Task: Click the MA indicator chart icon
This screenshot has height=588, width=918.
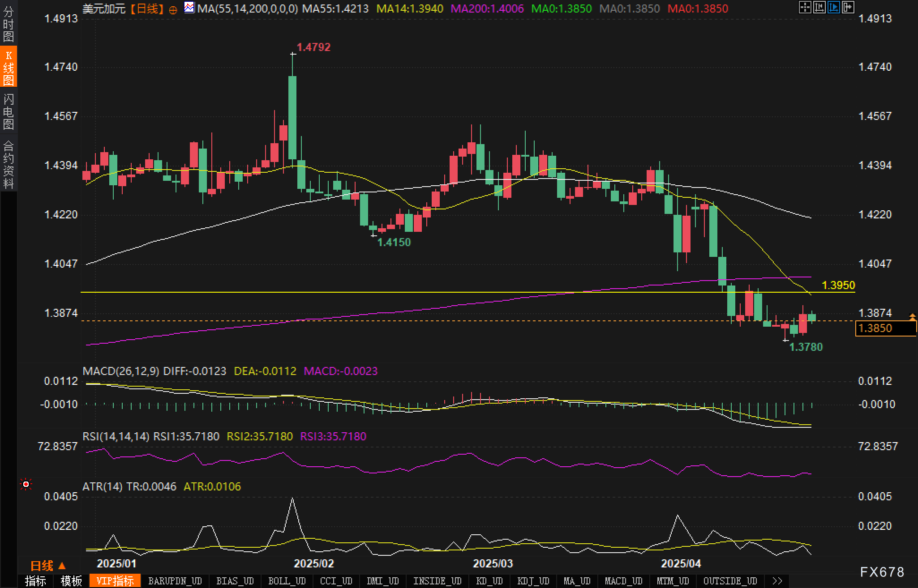Action: [x=189, y=8]
